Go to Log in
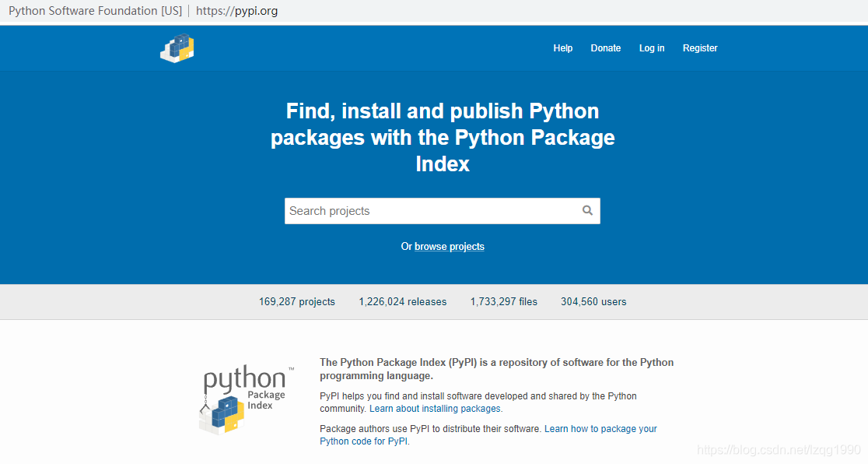This screenshot has width=868, height=464. pyautogui.click(x=652, y=48)
